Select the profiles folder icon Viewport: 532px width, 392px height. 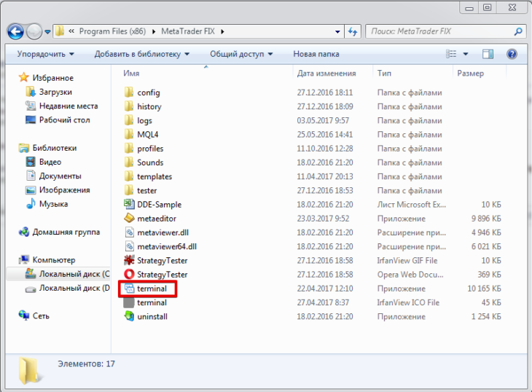[128, 148]
